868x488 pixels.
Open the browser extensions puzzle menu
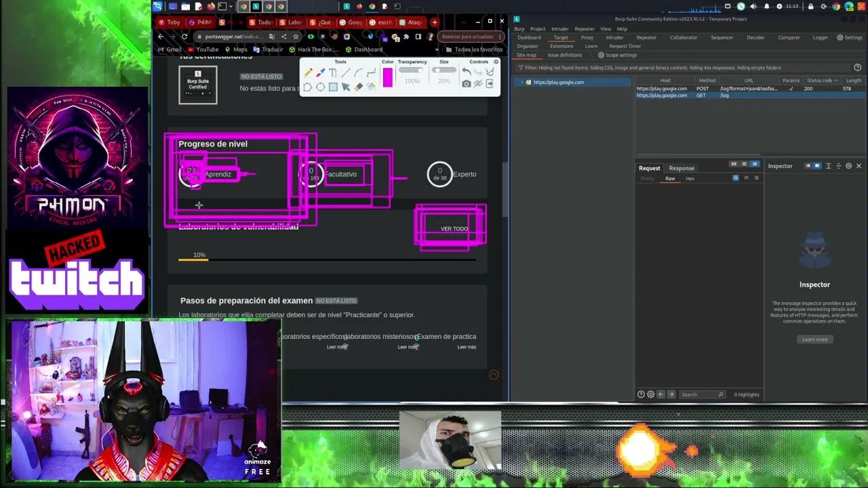click(406, 37)
